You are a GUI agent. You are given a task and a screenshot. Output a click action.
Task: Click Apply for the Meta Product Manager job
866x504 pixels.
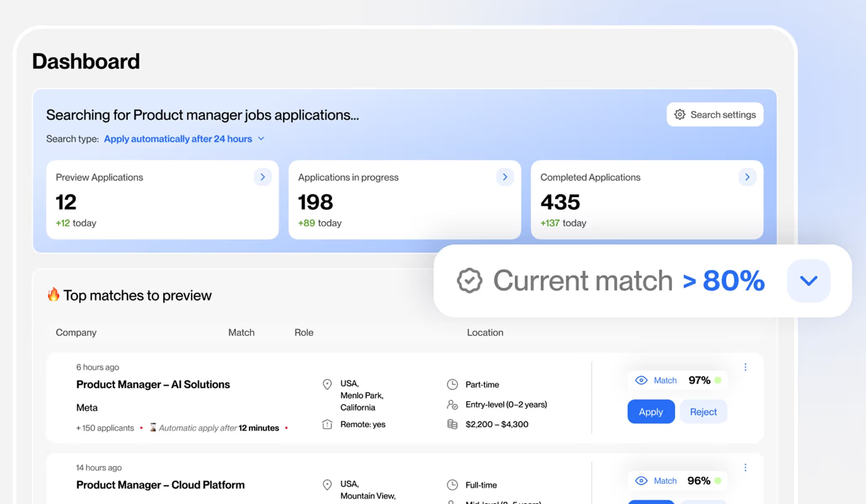(x=651, y=412)
